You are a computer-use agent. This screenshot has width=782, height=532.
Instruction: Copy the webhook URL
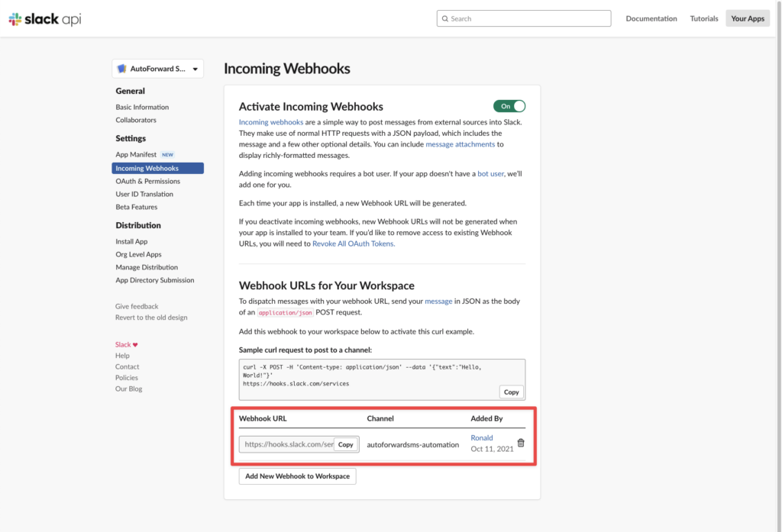click(346, 444)
